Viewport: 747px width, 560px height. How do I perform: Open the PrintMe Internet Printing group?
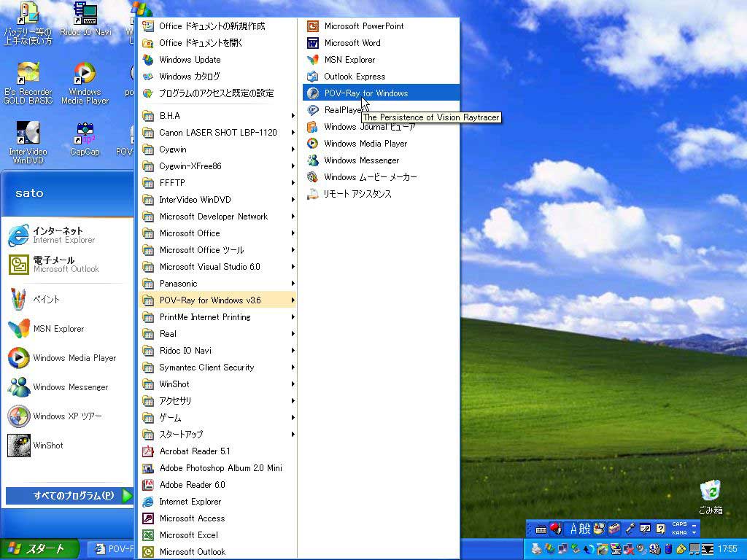(x=218, y=317)
